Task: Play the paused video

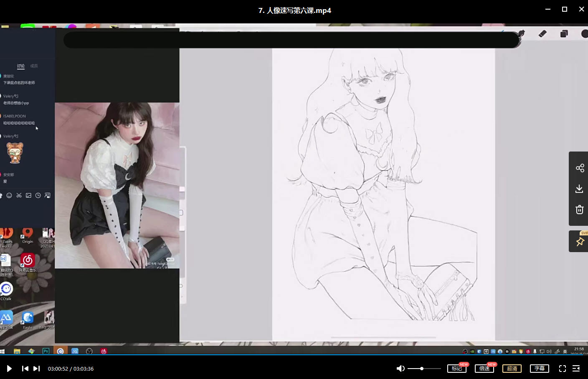Action: pyautogui.click(x=9, y=369)
